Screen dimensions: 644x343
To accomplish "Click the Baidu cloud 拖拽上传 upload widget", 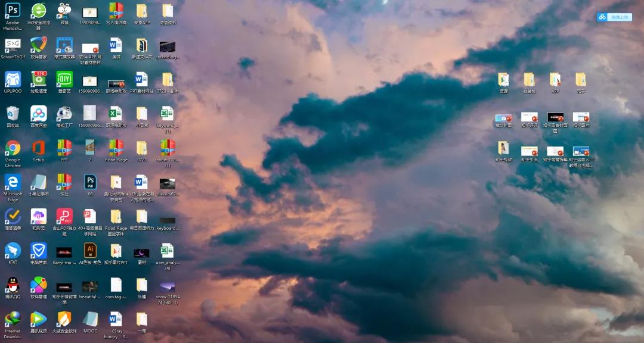I will coord(614,17).
